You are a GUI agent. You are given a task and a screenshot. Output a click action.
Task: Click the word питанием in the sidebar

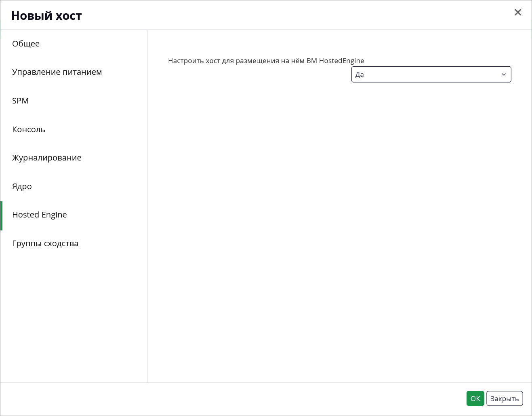click(82, 72)
